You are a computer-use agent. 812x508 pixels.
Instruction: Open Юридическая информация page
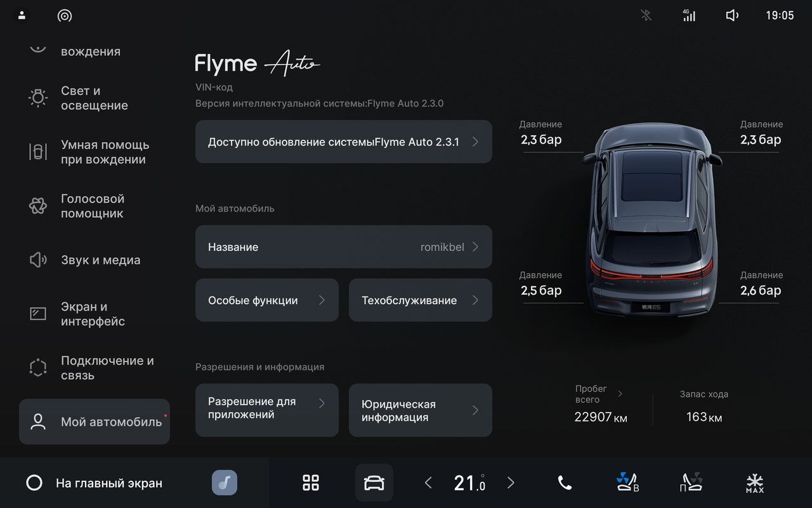pos(421,410)
